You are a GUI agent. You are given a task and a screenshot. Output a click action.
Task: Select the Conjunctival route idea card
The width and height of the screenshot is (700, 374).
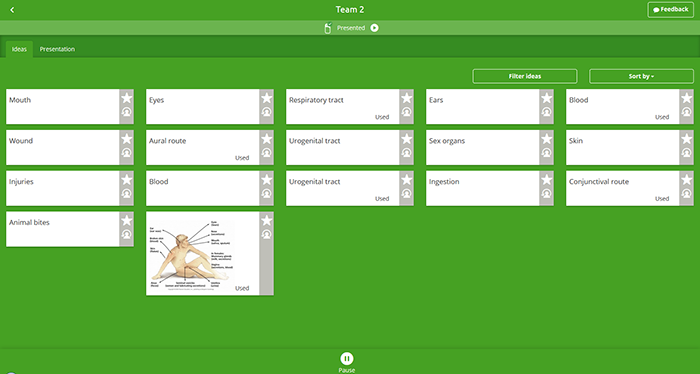[x=623, y=188]
